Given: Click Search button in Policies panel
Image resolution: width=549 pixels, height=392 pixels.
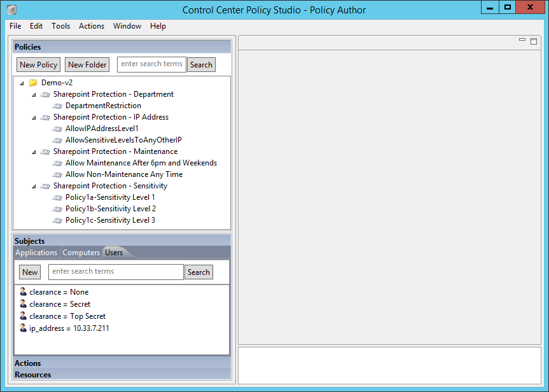Looking at the screenshot, I should 201,65.
